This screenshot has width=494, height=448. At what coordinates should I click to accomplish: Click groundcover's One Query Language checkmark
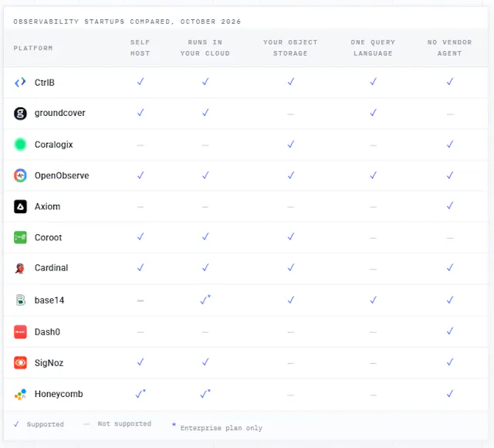[x=374, y=113]
